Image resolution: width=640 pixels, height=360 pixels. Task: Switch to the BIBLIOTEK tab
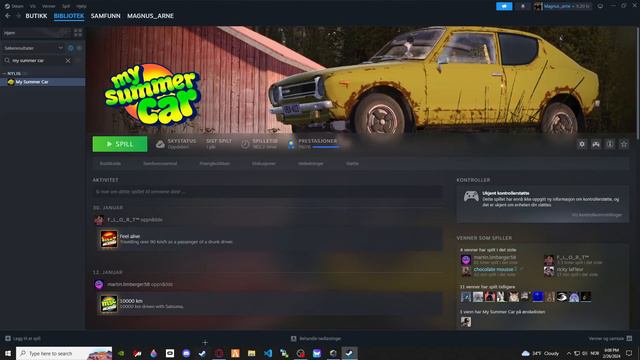69,16
